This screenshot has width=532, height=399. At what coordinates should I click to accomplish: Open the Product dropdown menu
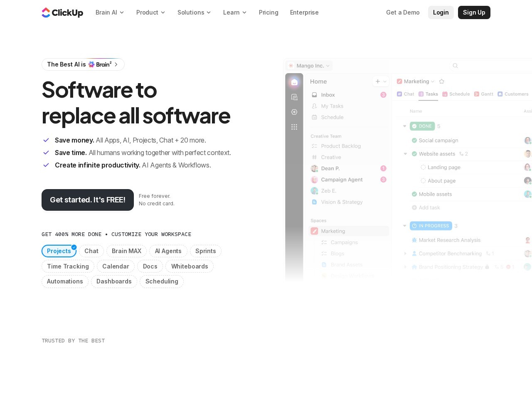point(150,12)
